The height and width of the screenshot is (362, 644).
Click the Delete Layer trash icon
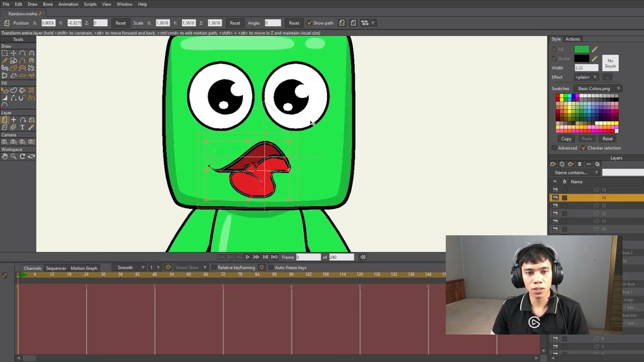point(580,164)
